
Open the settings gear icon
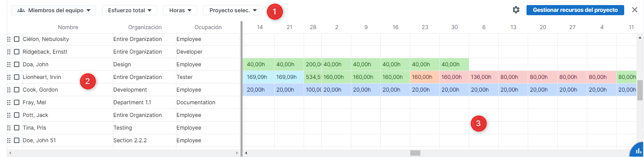pos(516,10)
